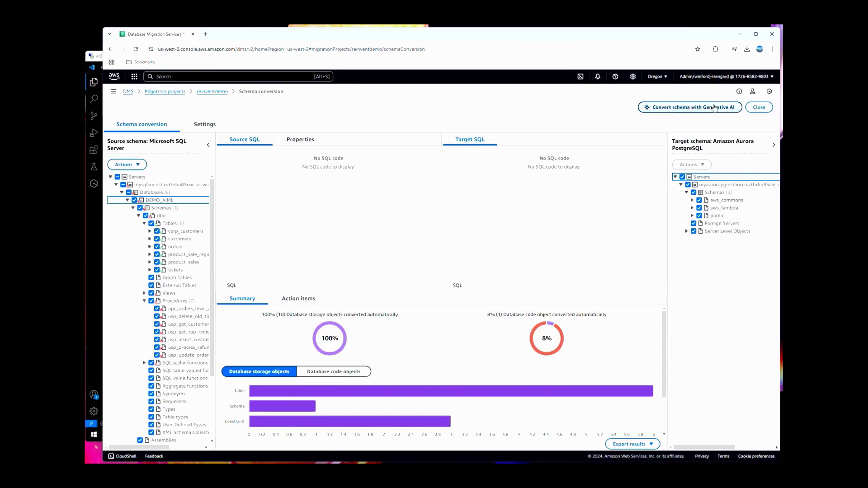Image resolution: width=868 pixels, height=488 pixels.
Task: Expand the Views node in tree
Action: tap(145, 293)
